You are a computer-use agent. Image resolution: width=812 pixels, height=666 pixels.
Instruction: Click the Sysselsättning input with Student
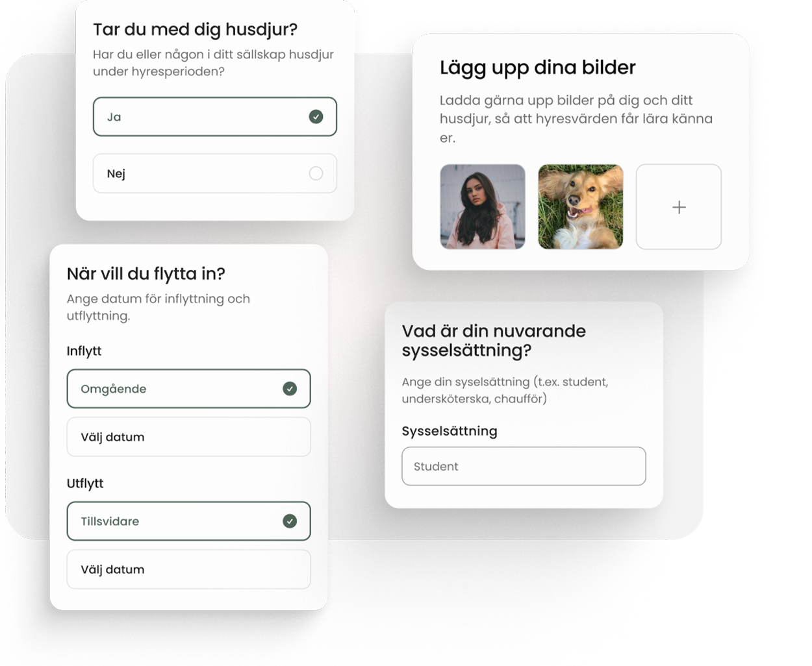pos(524,466)
